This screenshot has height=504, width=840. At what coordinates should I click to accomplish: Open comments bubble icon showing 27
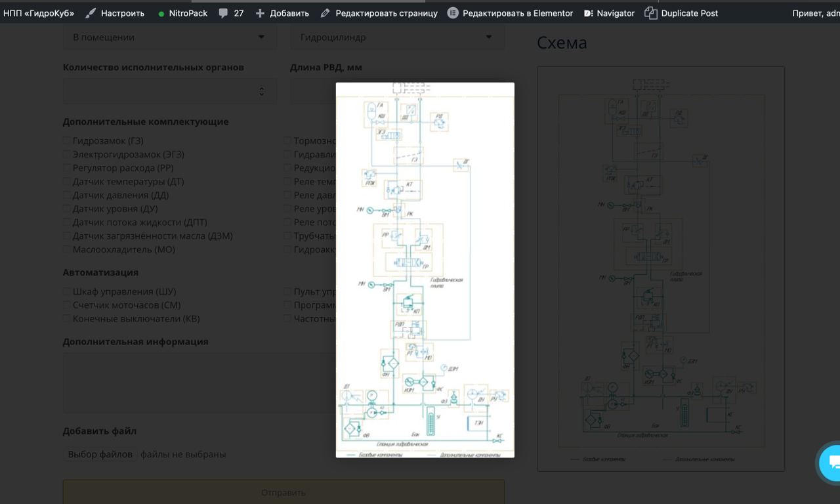pyautogui.click(x=224, y=13)
